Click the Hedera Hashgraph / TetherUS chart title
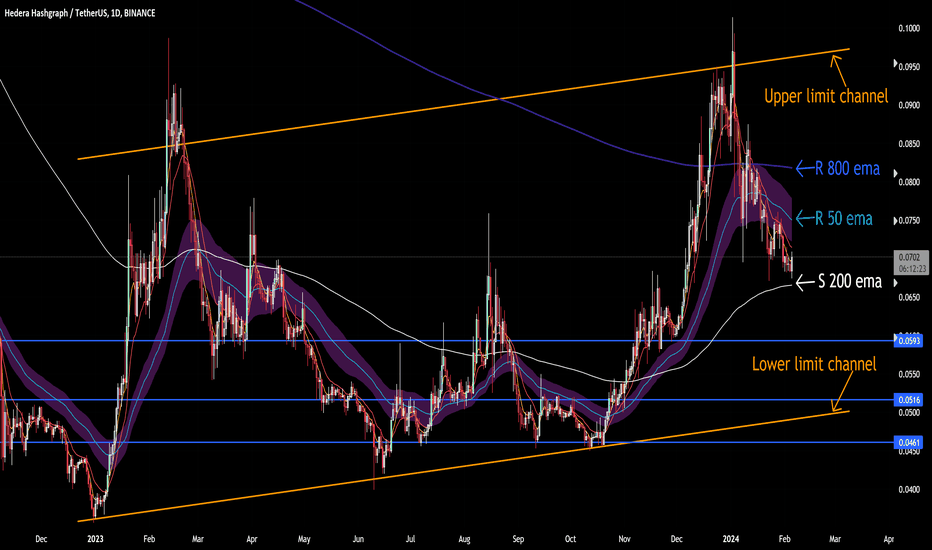 click(x=80, y=13)
